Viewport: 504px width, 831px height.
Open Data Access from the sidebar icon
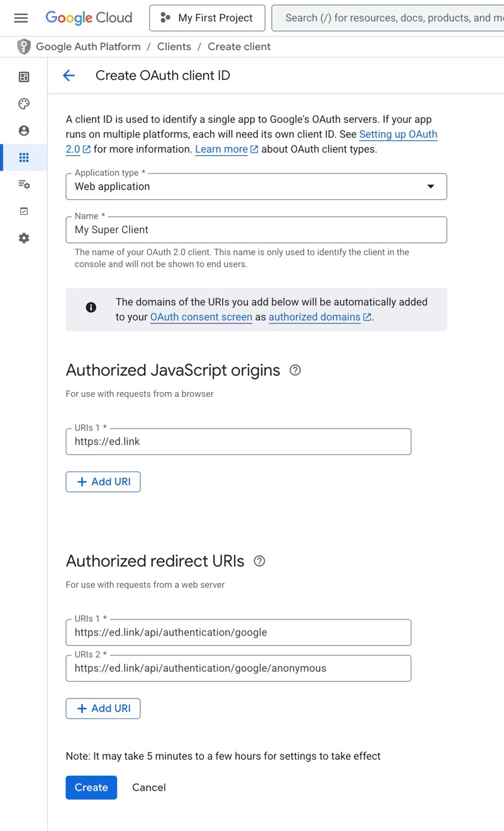(24, 184)
